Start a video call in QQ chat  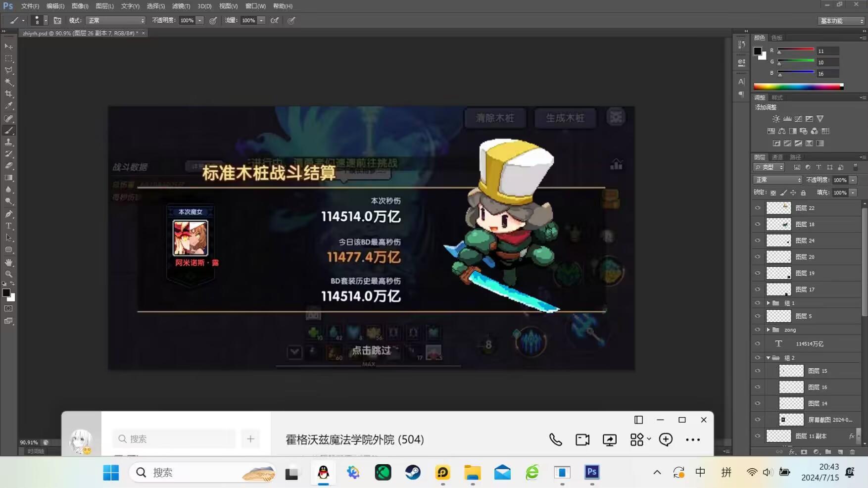point(582,439)
